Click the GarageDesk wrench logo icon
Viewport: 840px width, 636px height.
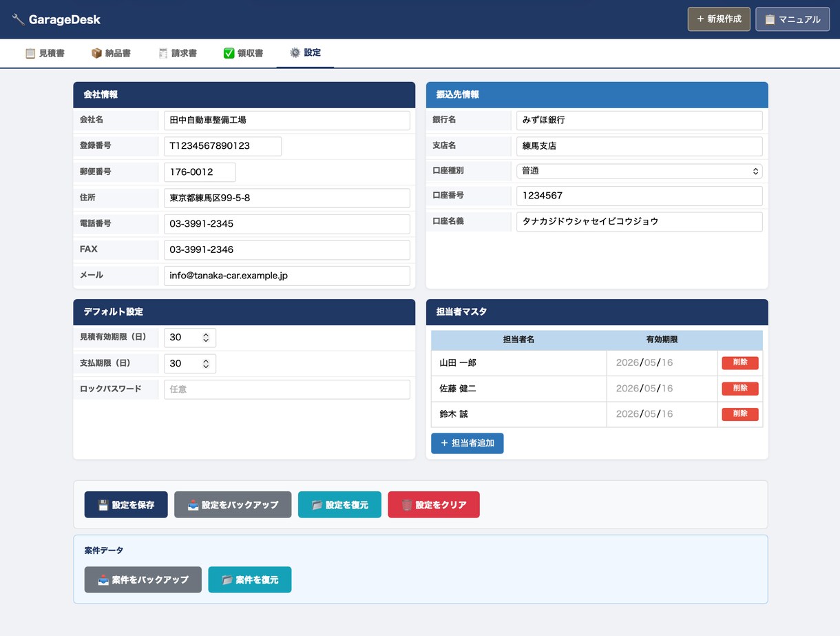[x=19, y=19]
